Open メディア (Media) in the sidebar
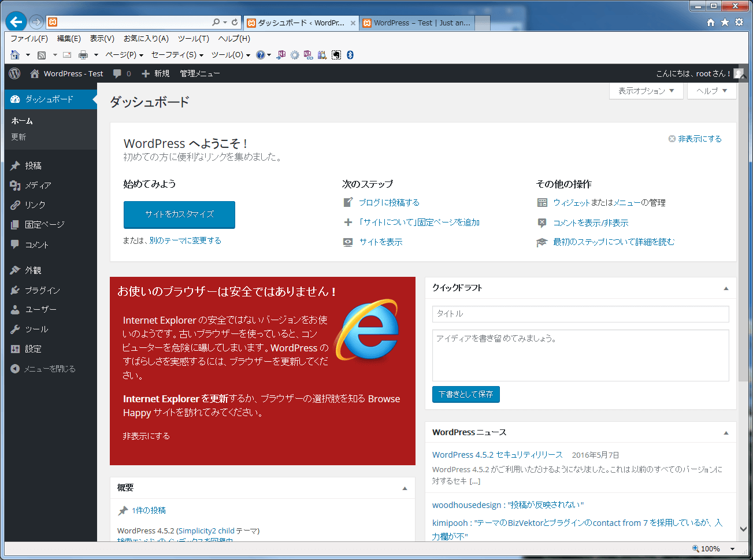 [38, 186]
